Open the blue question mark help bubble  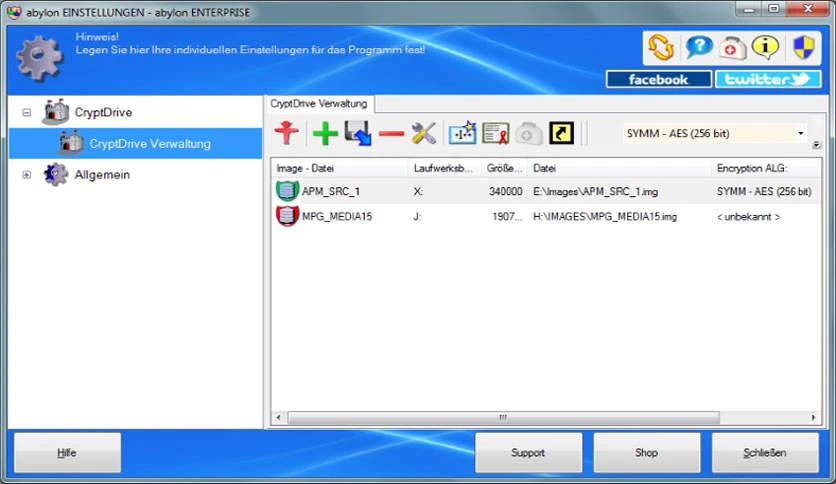click(698, 47)
